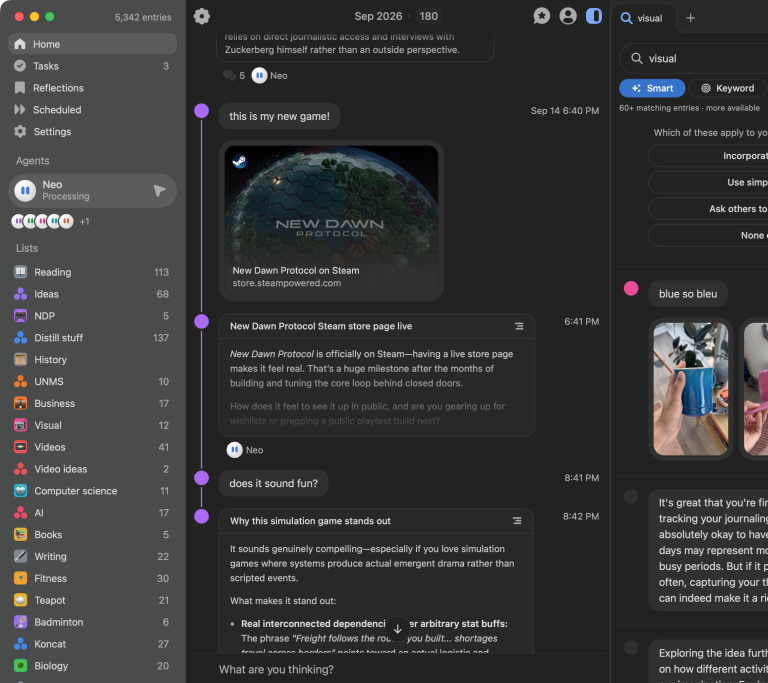Image resolution: width=768 pixels, height=683 pixels.
Task: Select the Smart search mode
Action: [x=652, y=88]
